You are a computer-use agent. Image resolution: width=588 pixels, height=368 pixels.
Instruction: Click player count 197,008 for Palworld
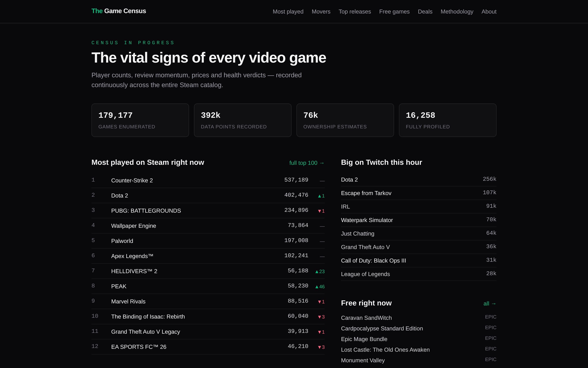pyautogui.click(x=296, y=240)
